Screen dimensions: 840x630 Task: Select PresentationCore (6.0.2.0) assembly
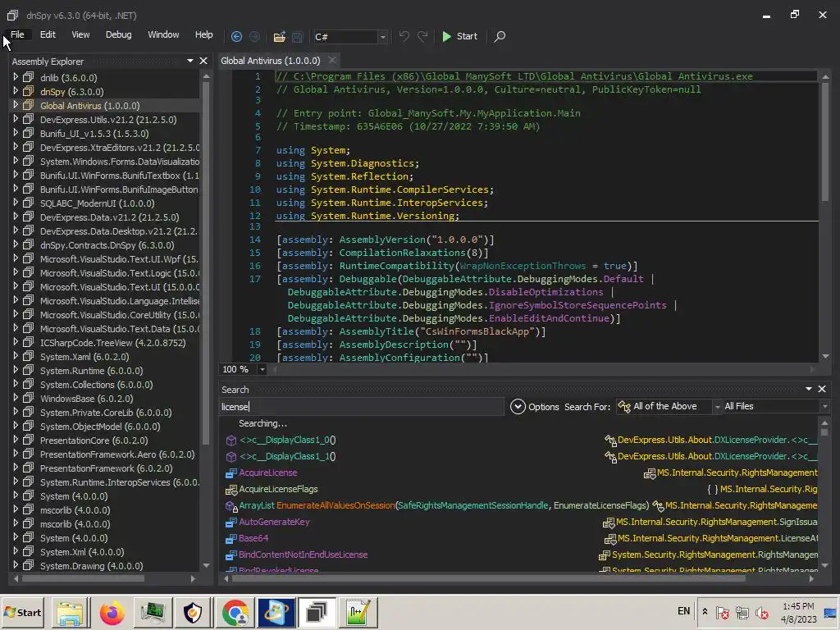click(x=94, y=441)
